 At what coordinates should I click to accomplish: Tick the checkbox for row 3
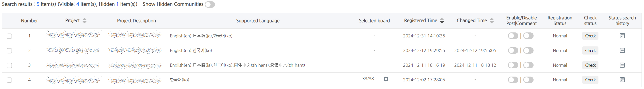click(x=9, y=66)
